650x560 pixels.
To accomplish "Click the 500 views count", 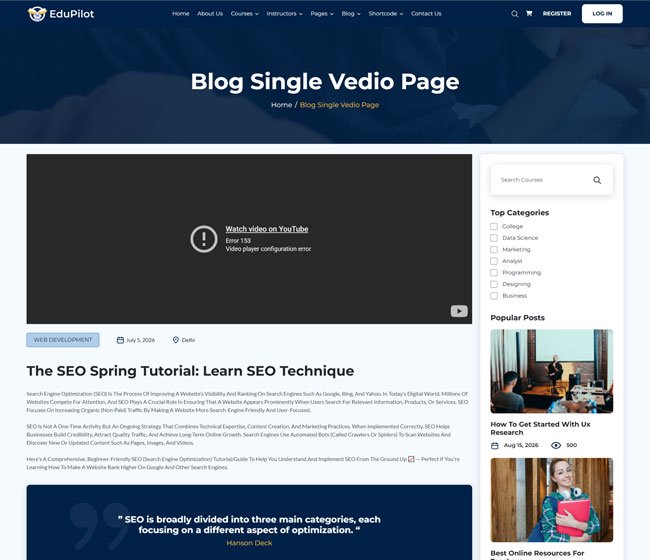I will click(572, 445).
